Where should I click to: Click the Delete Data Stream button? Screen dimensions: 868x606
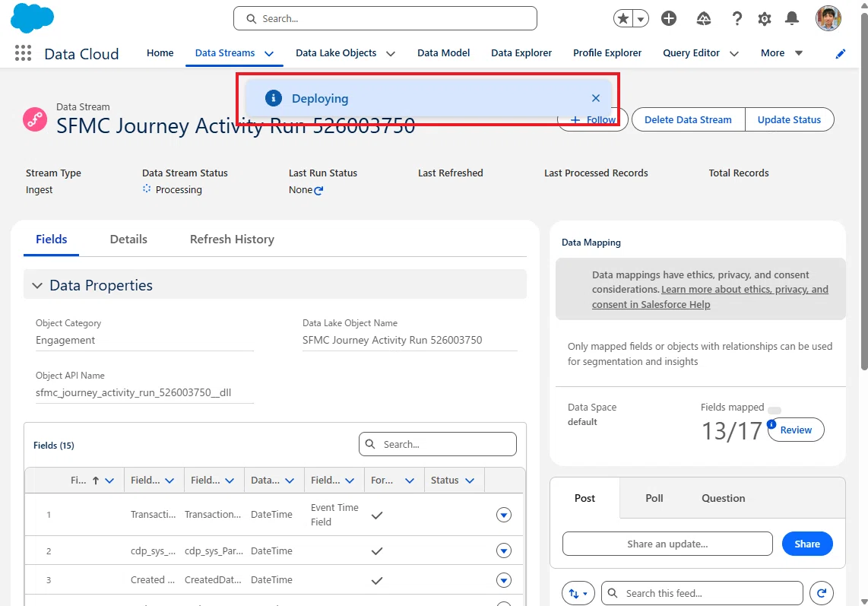(x=688, y=119)
